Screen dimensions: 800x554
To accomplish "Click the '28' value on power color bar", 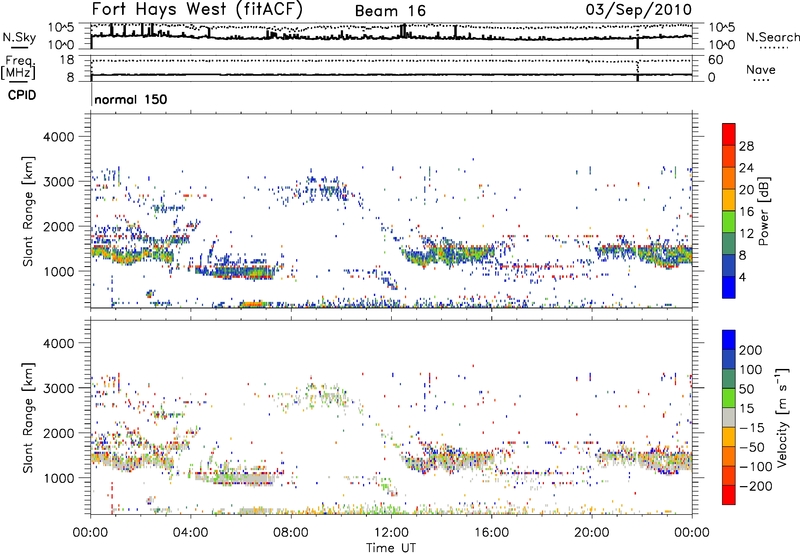I will (x=746, y=146).
